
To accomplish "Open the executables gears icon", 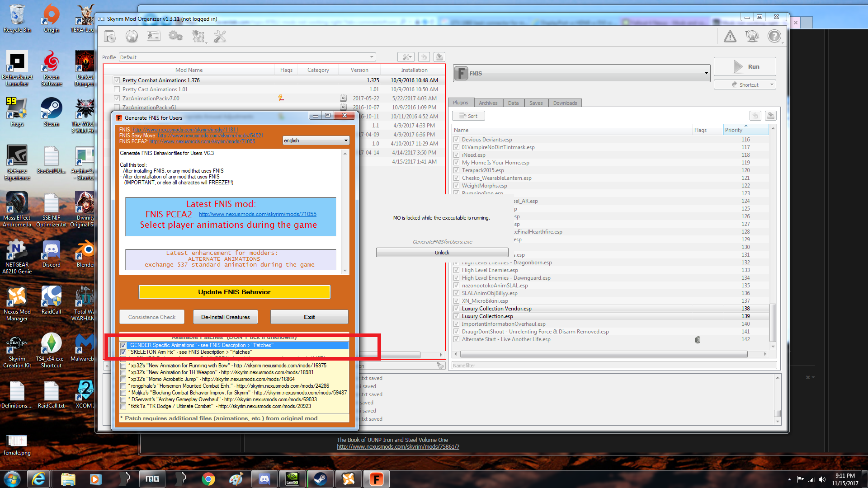I will coord(175,37).
